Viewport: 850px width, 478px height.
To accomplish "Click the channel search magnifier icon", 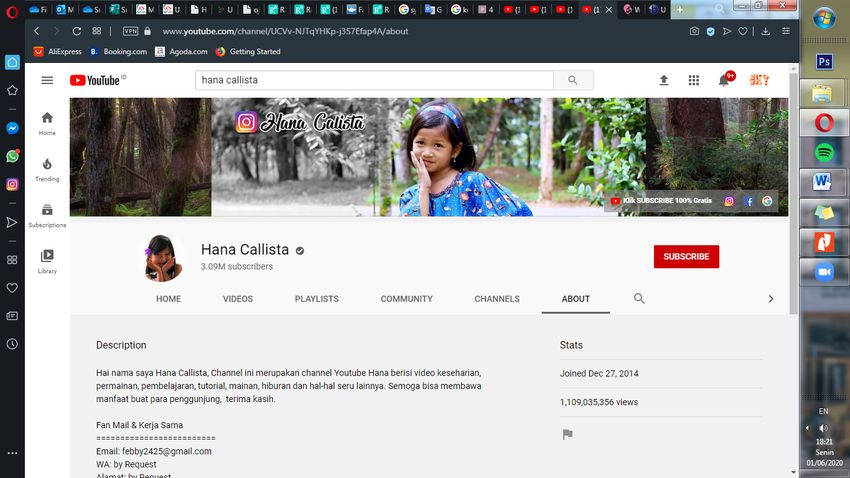I will tap(639, 299).
